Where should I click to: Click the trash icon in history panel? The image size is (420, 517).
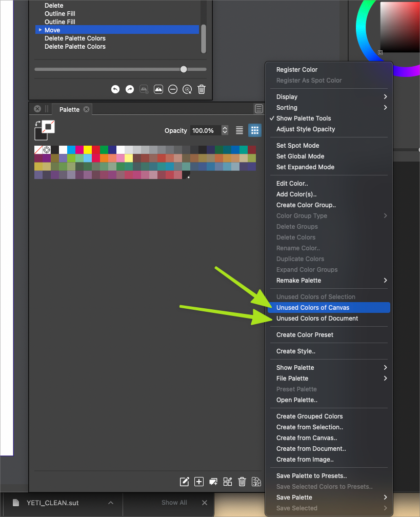click(202, 89)
